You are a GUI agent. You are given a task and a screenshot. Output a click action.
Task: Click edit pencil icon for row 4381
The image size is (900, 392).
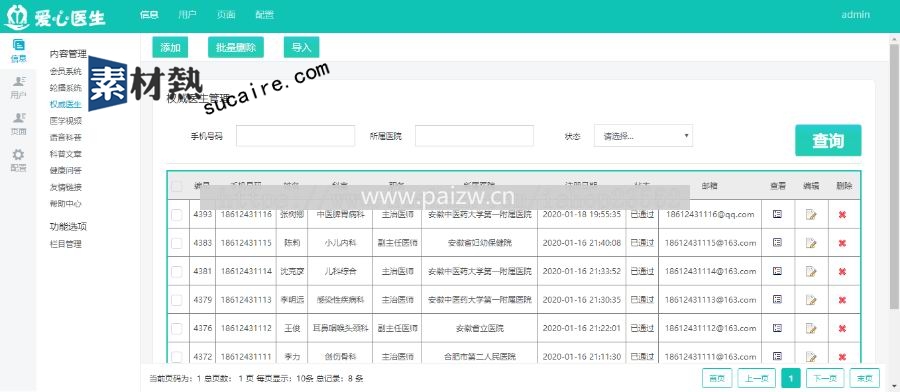(x=810, y=271)
